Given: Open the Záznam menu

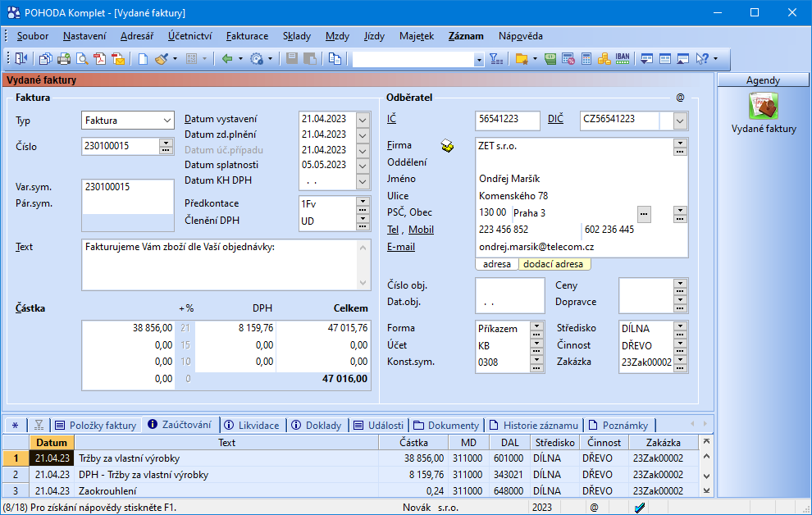Looking at the screenshot, I should click(466, 36).
